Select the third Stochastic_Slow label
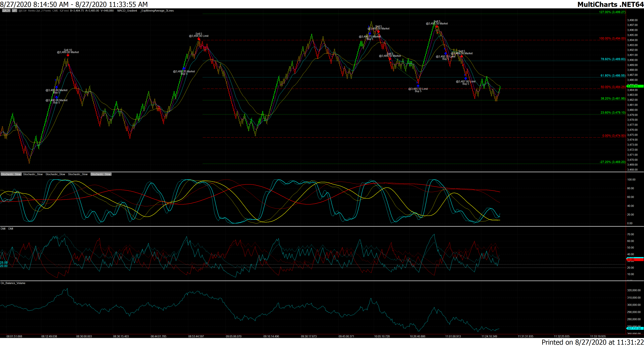 point(55,174)
